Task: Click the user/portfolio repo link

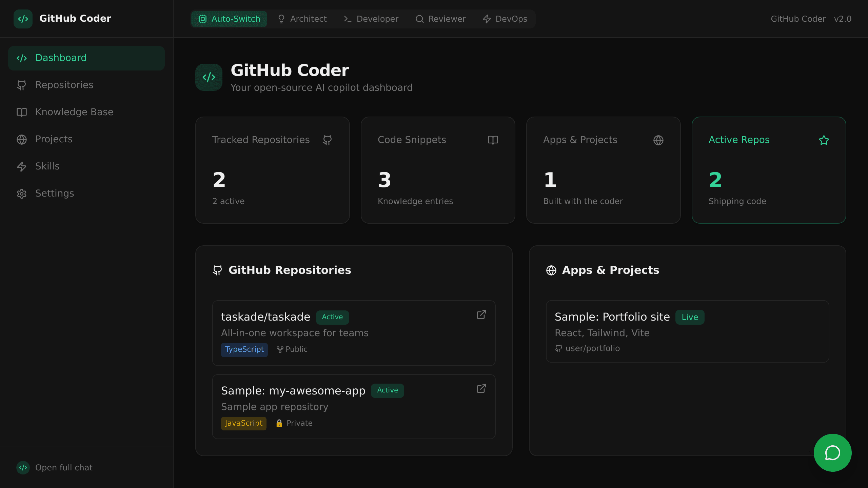Action: tap(593, 348)
